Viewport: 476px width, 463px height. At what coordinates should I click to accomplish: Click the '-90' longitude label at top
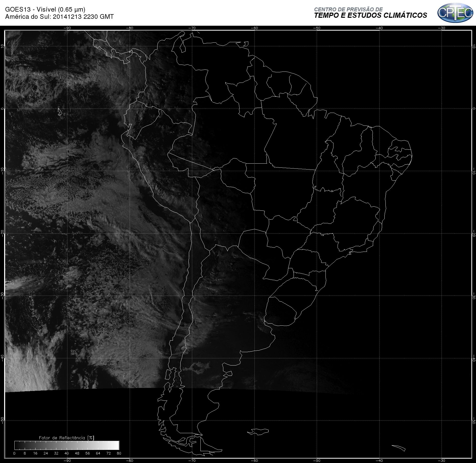(x=67, y=28)
